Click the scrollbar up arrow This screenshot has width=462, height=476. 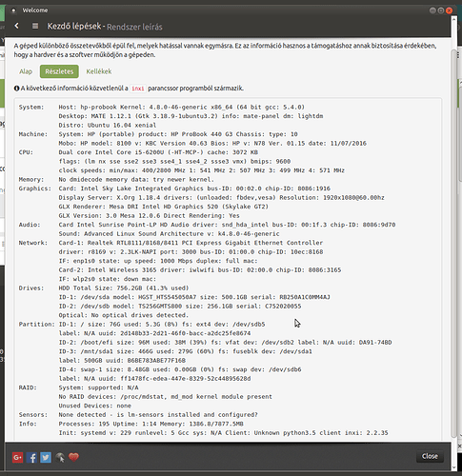pos(454,18)
